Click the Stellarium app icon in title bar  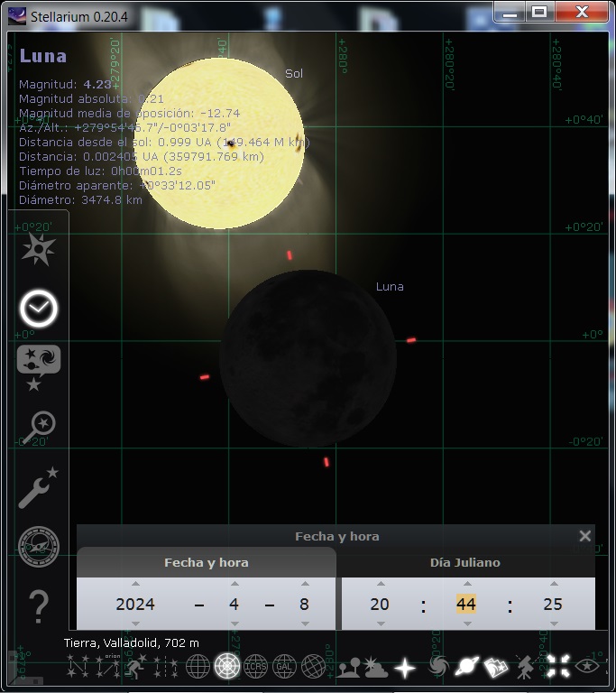(17, 17)
